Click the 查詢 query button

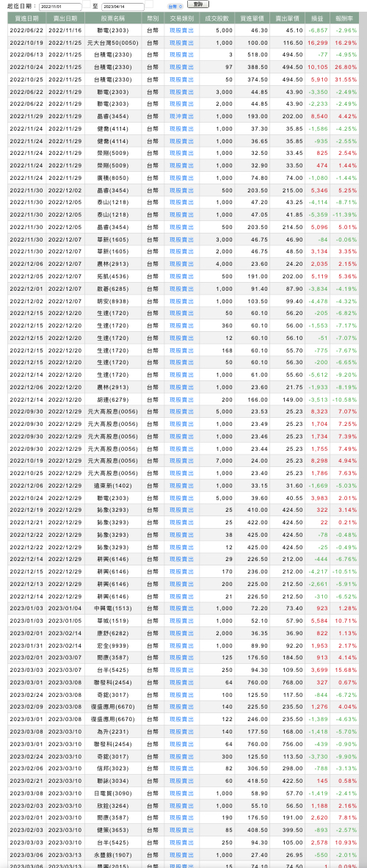[195, 4]
